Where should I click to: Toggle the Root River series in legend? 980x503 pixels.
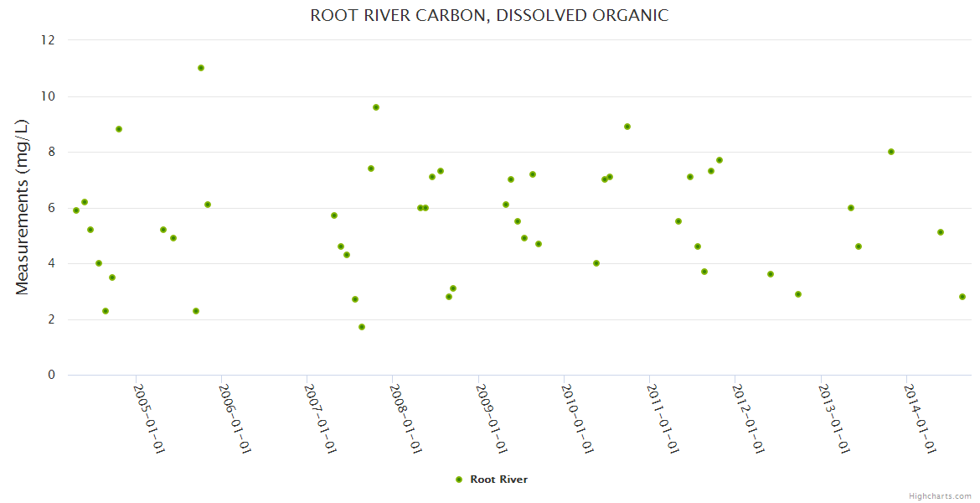click(498, 480)
